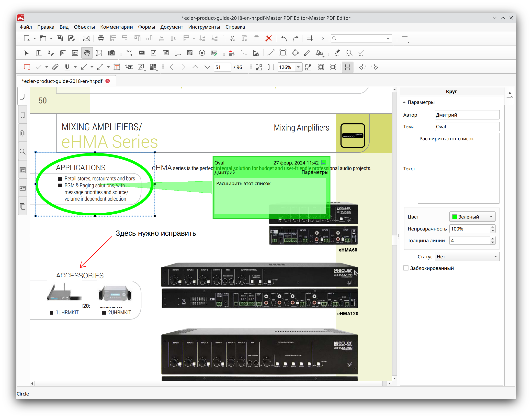Open the Статус dropdown

467,256
